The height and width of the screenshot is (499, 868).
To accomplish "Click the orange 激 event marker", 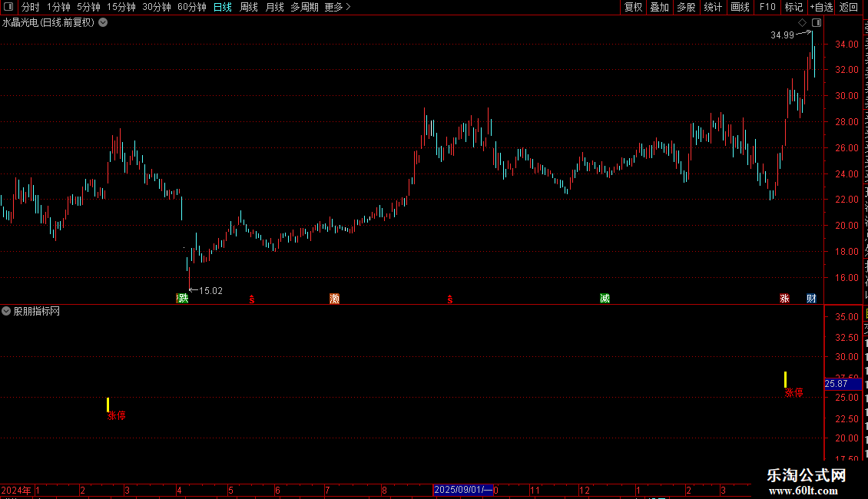I will pyautogui.click(x=334, y=299).
